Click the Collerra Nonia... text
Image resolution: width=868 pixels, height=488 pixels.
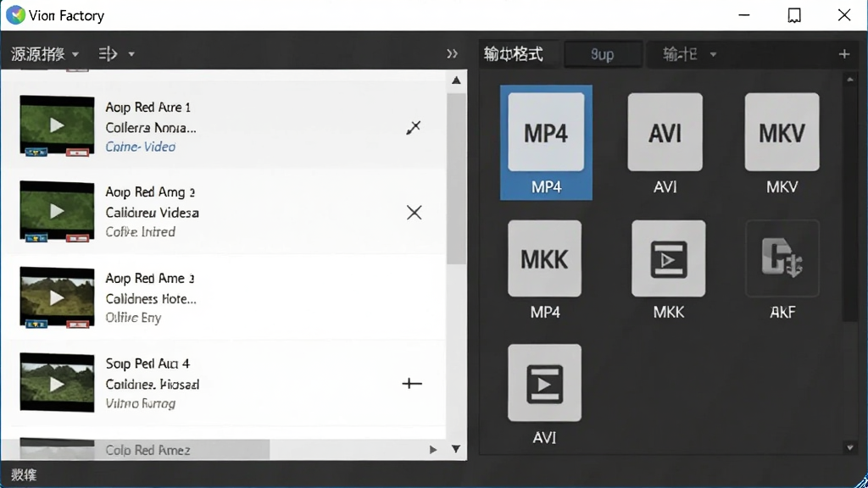[151, 128]
